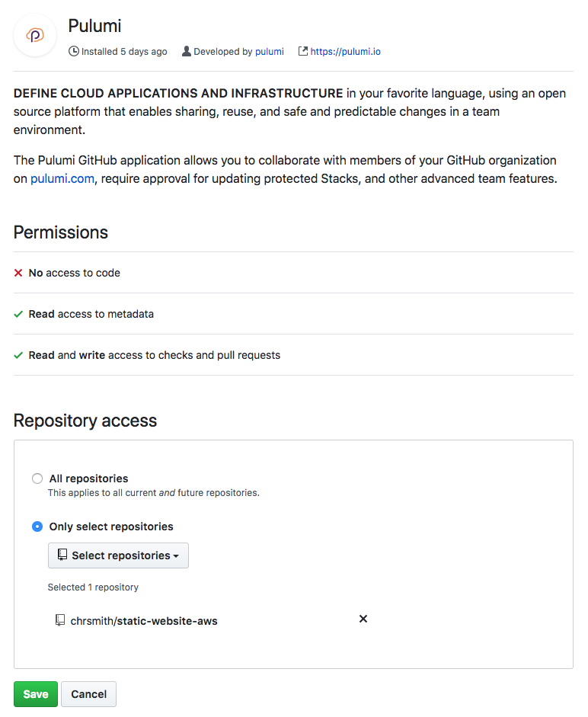Click the chrsmith/static-website-aws repository name

[x=144, y=620]
